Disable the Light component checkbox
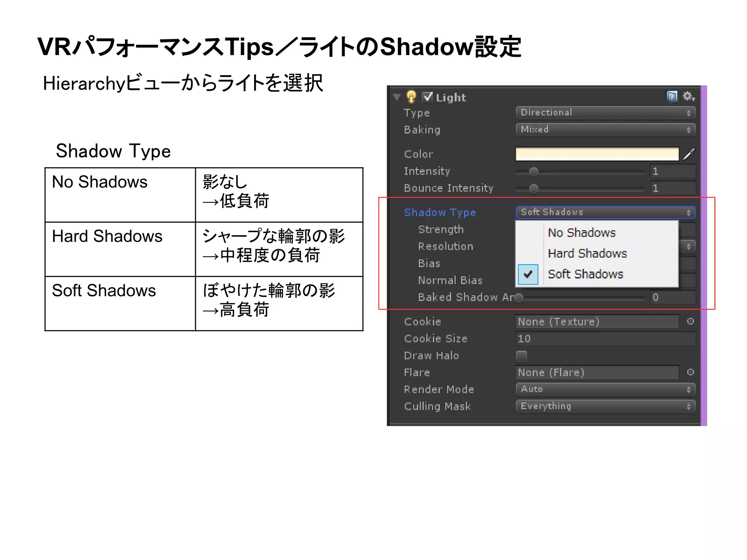747x560 pixels. [x=427, y=97]
